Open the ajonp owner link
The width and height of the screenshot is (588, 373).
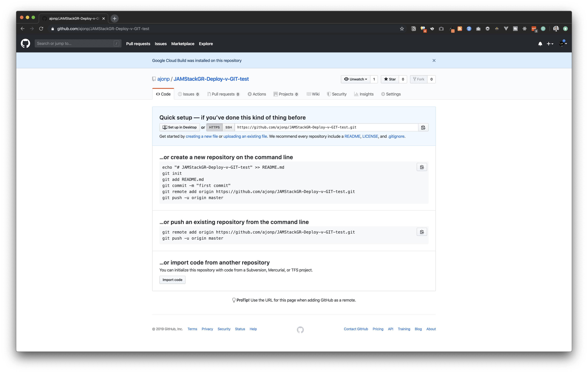tap(163, 79)
